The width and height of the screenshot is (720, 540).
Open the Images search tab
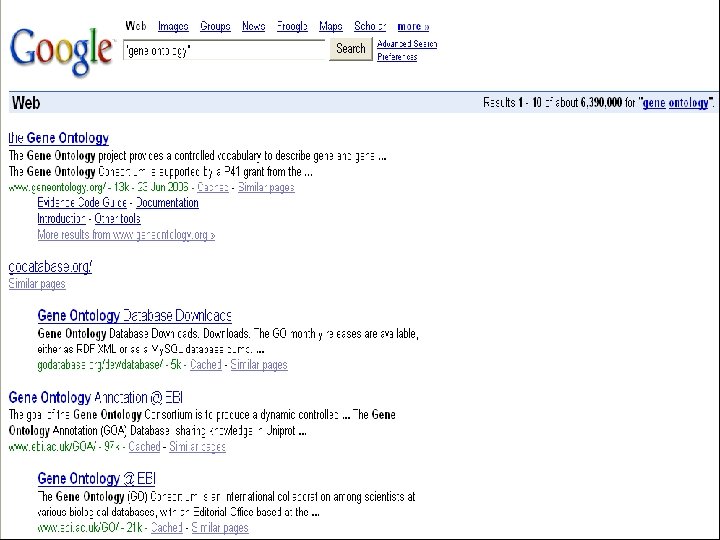pyautogui.click(x=173, y=26)
